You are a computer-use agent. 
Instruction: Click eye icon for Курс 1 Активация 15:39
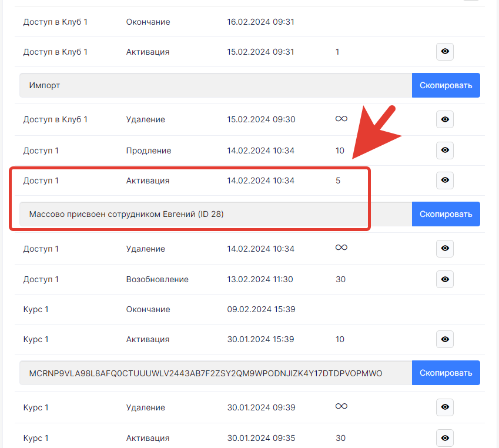(445, 339)
